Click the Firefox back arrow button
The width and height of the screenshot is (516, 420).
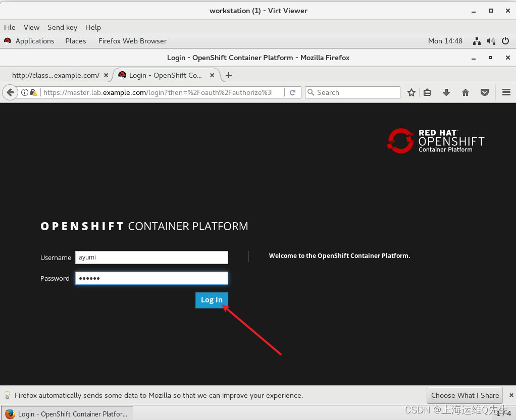click(10, 92)
